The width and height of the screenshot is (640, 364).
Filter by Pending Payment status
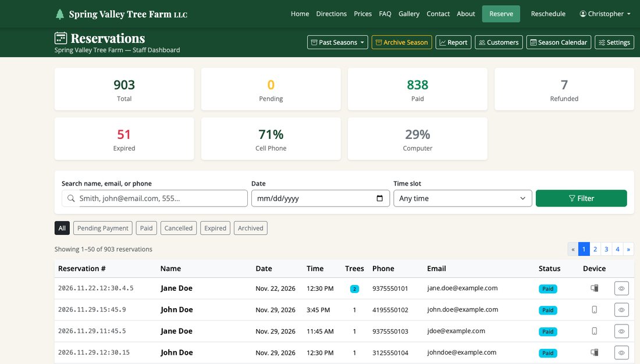click(x=103, y=228)
